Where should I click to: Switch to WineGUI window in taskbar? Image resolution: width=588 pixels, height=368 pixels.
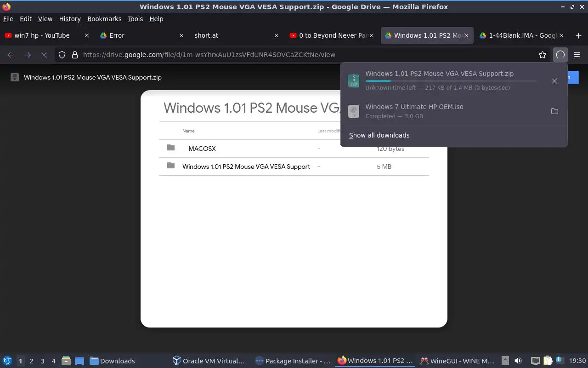click(x=457, y=361)
